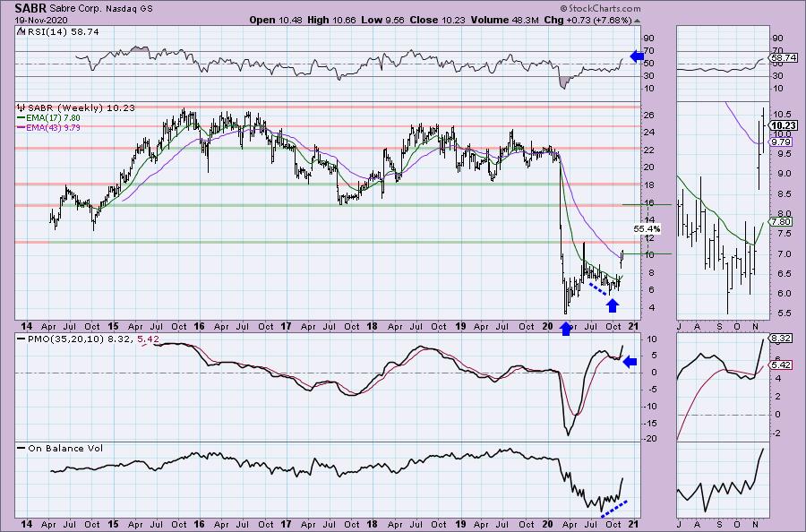The height and width of the screenshot is (532, 806).
Task: Click the SABR ticker symbol in the header
Action: (30, 8)
